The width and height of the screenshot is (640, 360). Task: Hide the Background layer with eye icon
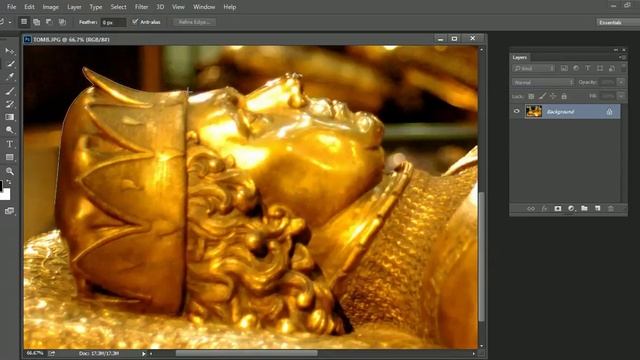(516, 111)
